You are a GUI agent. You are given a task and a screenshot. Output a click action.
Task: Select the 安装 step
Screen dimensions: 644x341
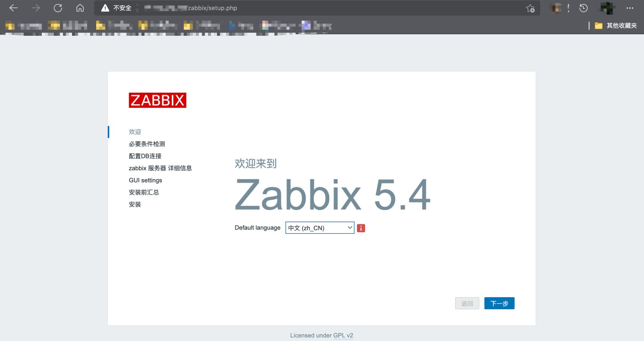(135, 204)
